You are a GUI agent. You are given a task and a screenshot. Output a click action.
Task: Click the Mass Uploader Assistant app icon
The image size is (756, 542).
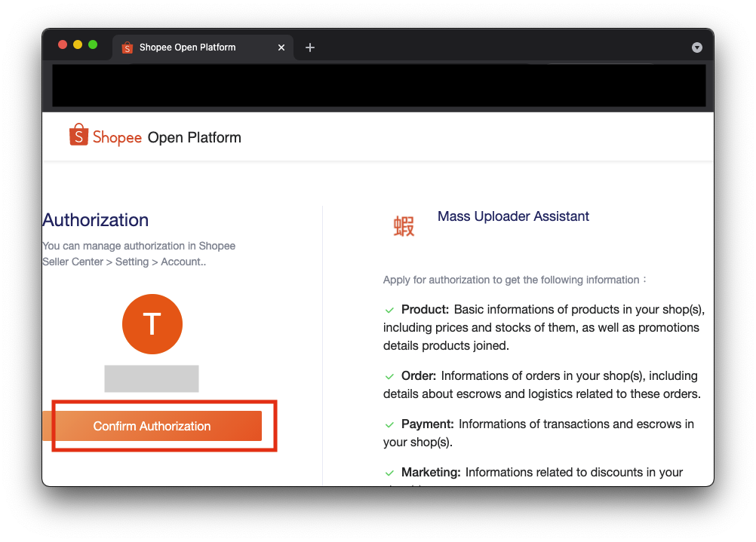click(x=404, y=225)
